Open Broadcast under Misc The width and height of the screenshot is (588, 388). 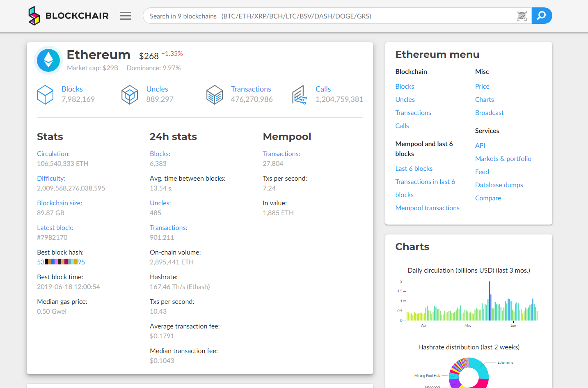490,112
